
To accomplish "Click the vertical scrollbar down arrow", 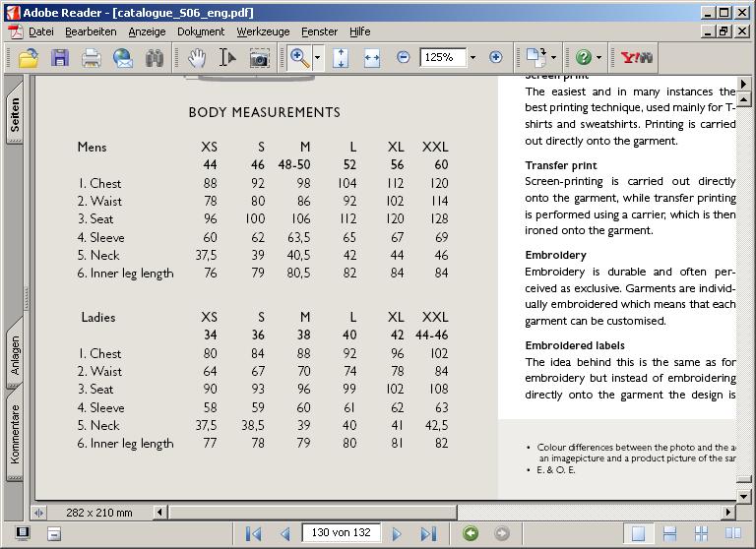I will [744, 496].
